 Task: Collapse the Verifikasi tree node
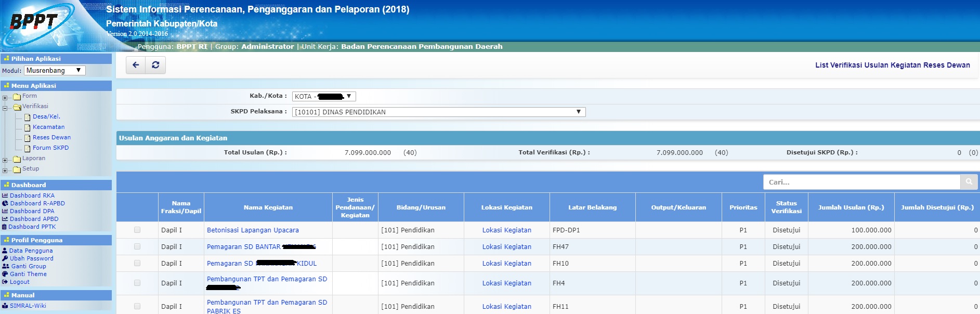point(5,108)
